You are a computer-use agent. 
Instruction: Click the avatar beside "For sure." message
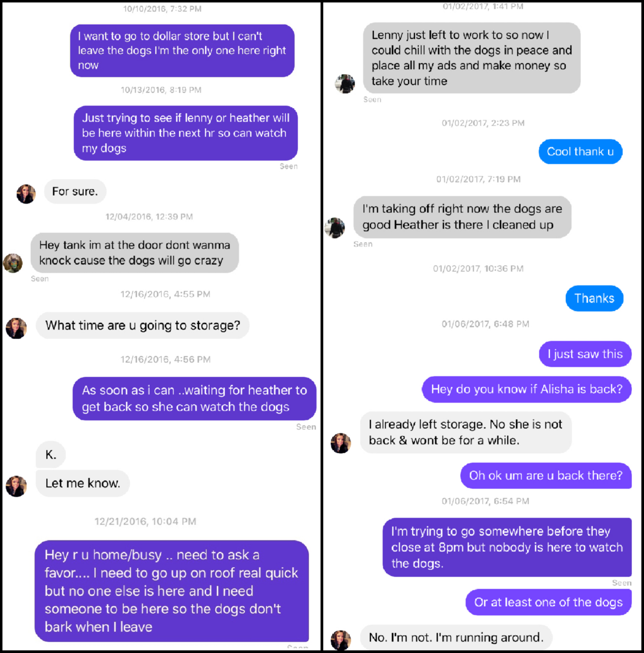tap(26, 194)
